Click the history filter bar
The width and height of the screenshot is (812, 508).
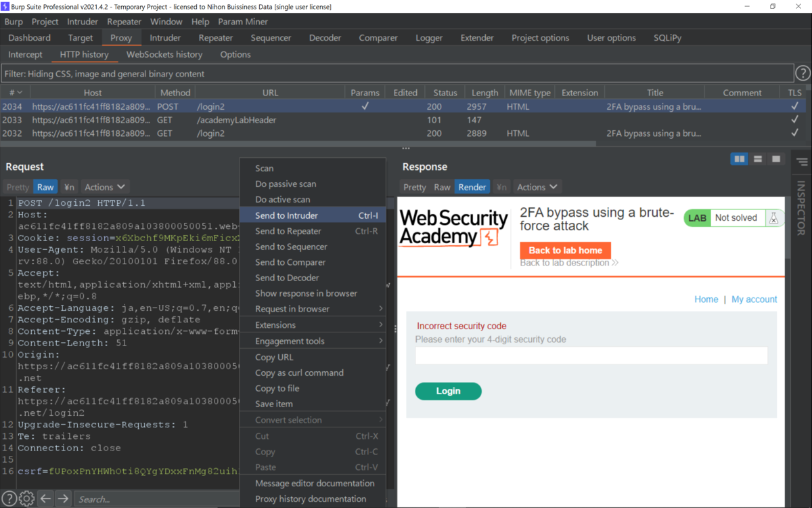[x=397, y=73]
